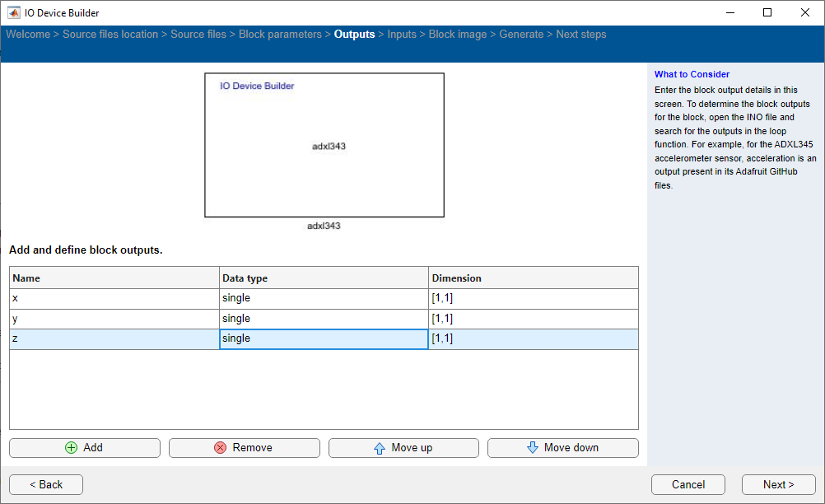Go back to the previous step
Viewport: 825px width, 504px height.
click(x=46, y=484)
